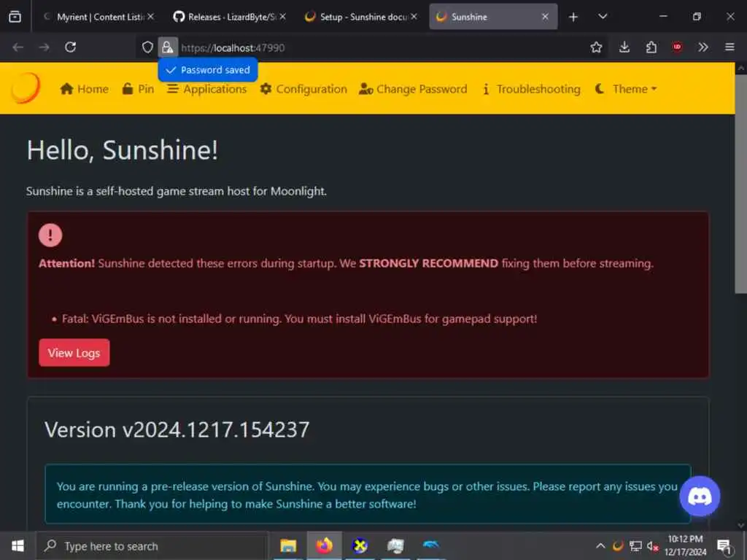Close the Releases LizardByte tab
This screenshot has width=747, height=560.
(x=282, y=17)
